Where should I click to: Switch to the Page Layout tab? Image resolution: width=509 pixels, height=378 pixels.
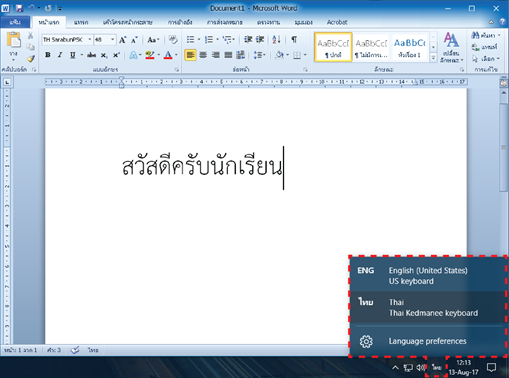[128, 22]
